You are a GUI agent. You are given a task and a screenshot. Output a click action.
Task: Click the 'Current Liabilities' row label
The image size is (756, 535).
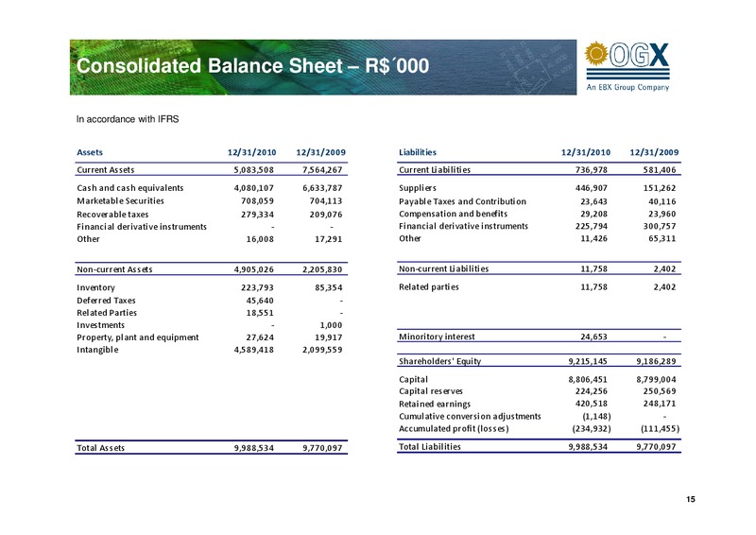click(435, 170)
